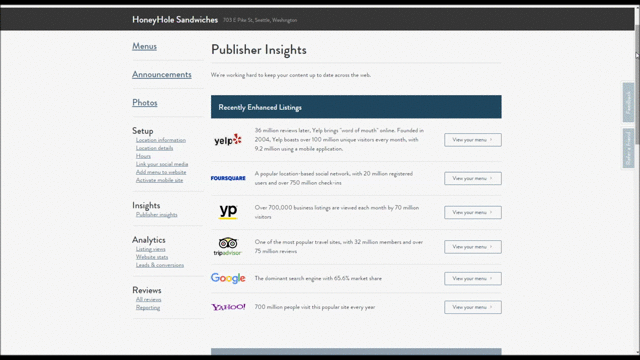Open the Announcements section

pos(162,75)
